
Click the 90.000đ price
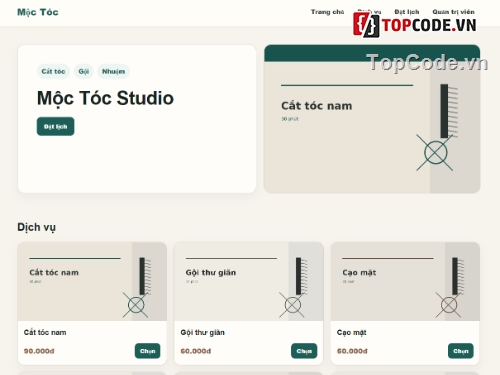[x=39, y=351]
